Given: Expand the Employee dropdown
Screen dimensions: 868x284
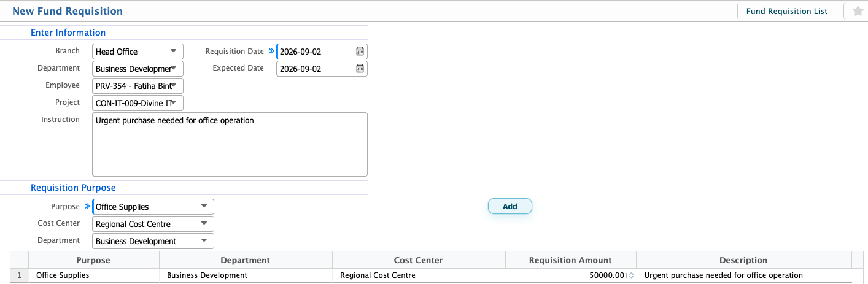Looking at the screenshot, I should [x=173, y=86].
